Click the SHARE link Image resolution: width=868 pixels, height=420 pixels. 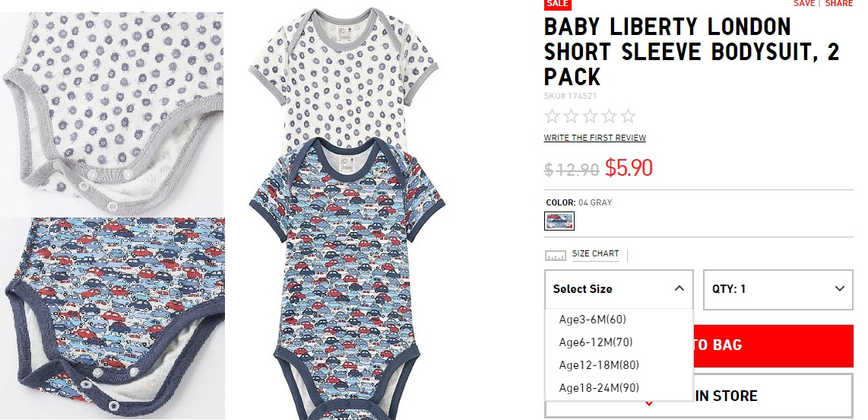pos(838,4)
